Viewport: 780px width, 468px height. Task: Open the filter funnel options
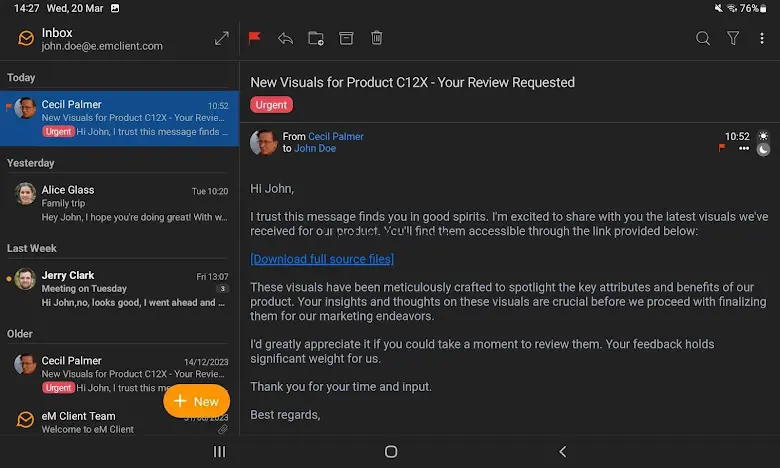pyautogui.click(x=733, y=38)
